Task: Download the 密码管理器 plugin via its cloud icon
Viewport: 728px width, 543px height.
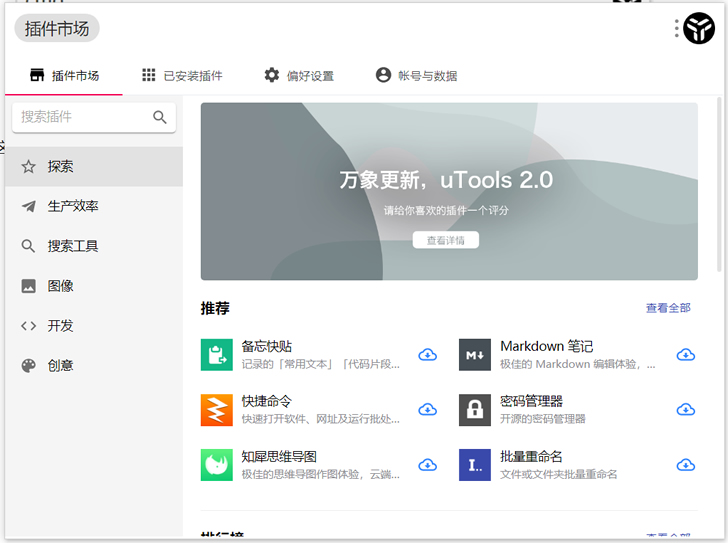Action: pyautogui.click(x=685, y=409)
